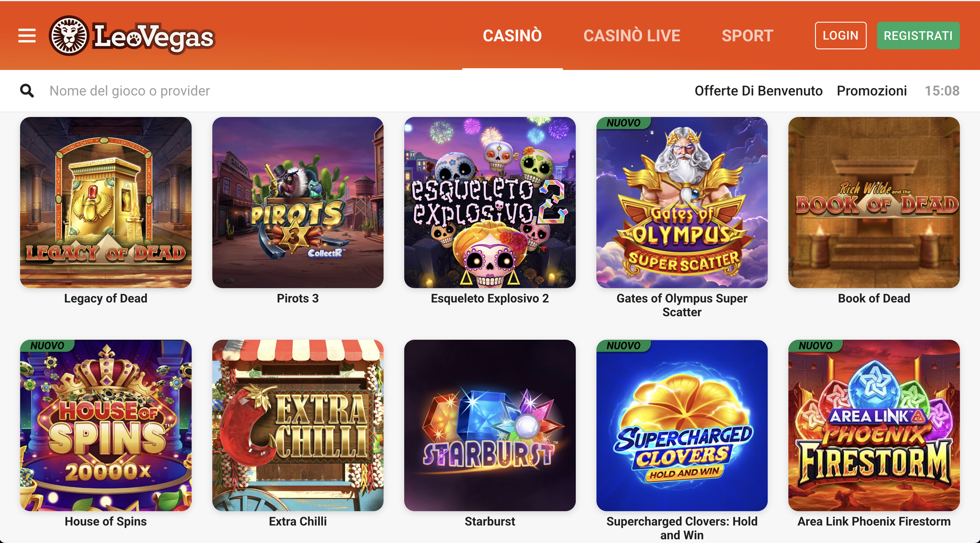The height and width of the screenshot is (543, 980).
Task: Open the Promozioni link
Action: pyautogui.click(x=872, y=91)
